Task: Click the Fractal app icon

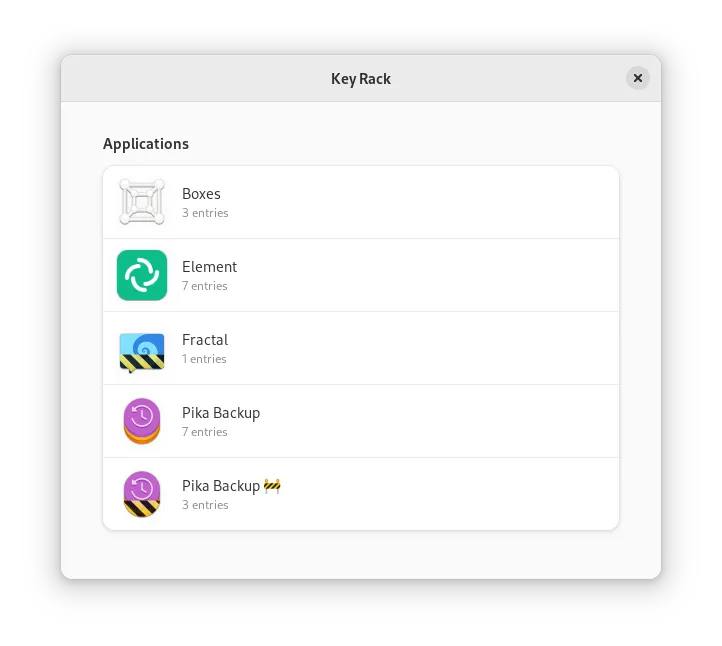Action: pos(141,349)
